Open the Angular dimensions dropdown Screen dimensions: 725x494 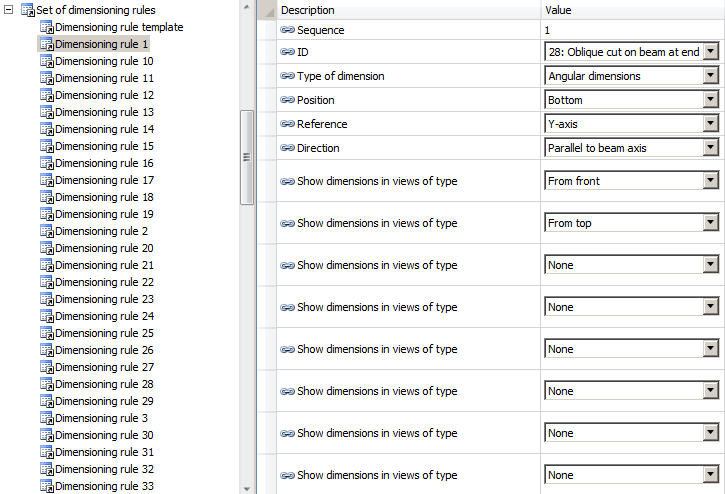coord(711,76)
